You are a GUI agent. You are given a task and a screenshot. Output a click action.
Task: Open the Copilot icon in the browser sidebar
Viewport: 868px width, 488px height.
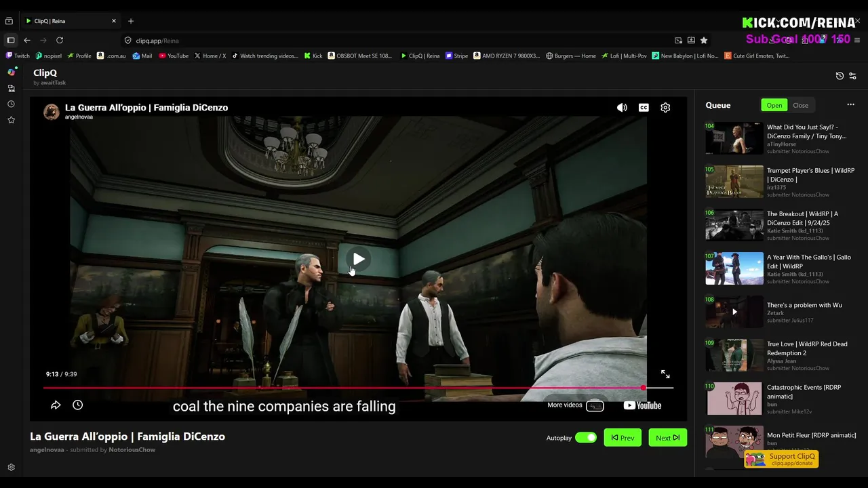(x=11, y=72)
